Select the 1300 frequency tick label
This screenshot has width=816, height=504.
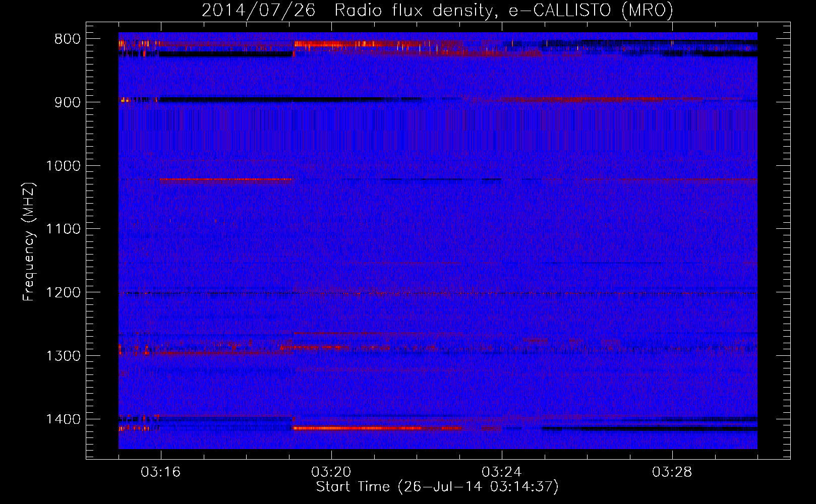click(x=63, y=356)
